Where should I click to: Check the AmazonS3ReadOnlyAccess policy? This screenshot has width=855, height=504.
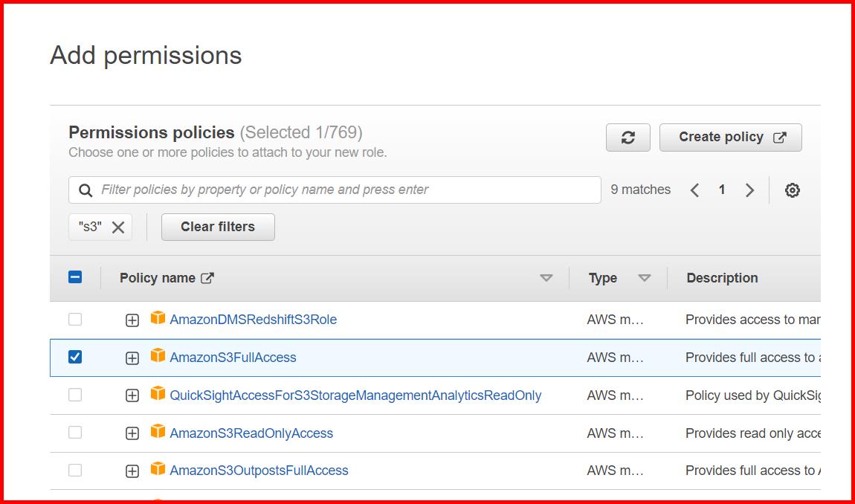pos(74,433)
